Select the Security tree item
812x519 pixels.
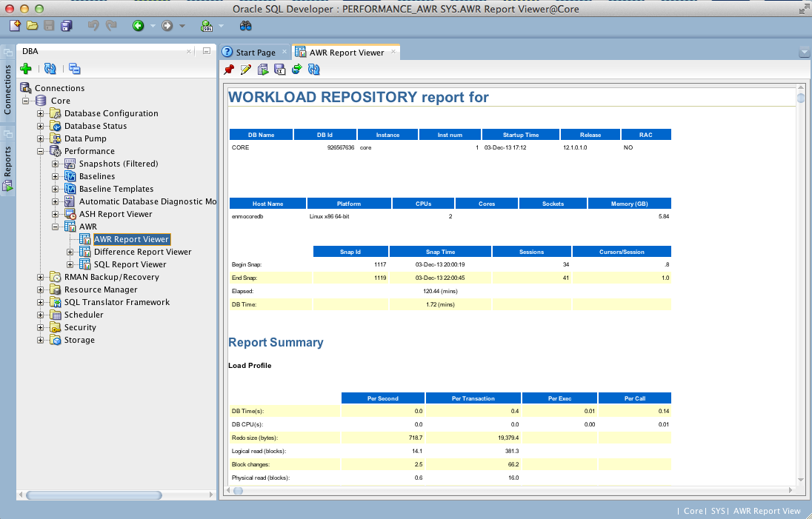click(80, 327)
